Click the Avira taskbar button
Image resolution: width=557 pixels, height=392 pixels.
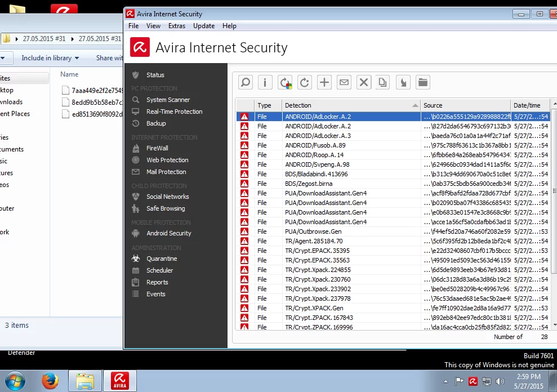pos(120,381)
